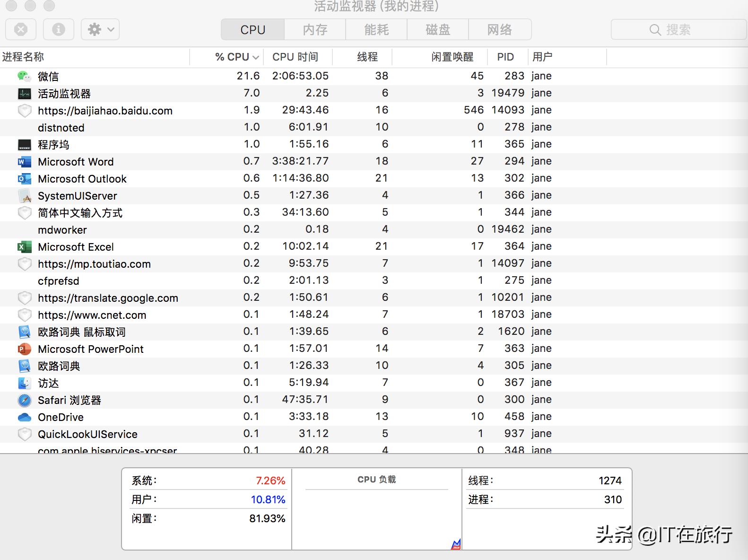Click the WeChat (微信) process icon

coord(24,76)
